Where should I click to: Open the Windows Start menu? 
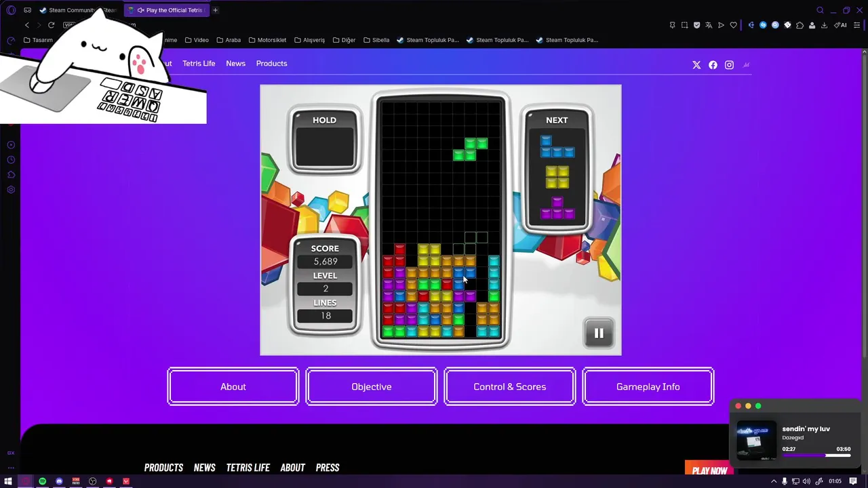coord(8,481)
